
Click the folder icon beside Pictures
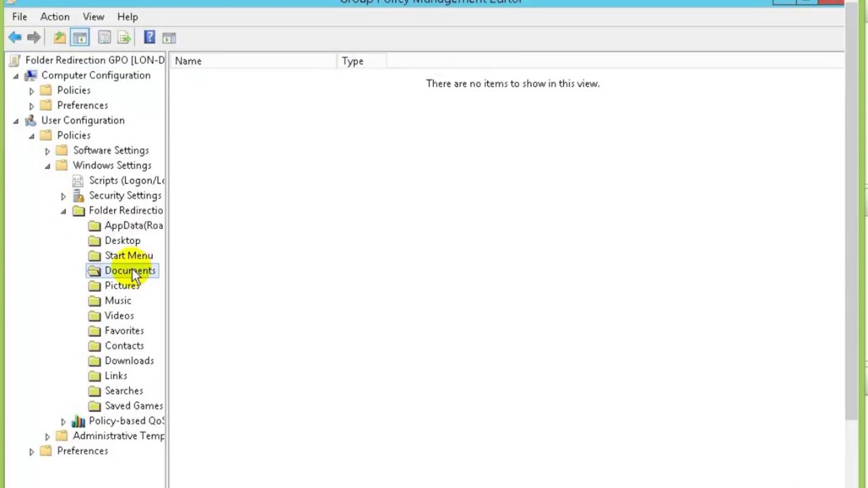coord(94,285)
